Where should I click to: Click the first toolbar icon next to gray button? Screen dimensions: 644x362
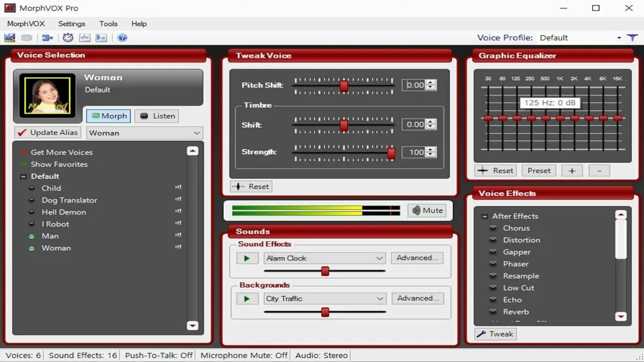10,38
